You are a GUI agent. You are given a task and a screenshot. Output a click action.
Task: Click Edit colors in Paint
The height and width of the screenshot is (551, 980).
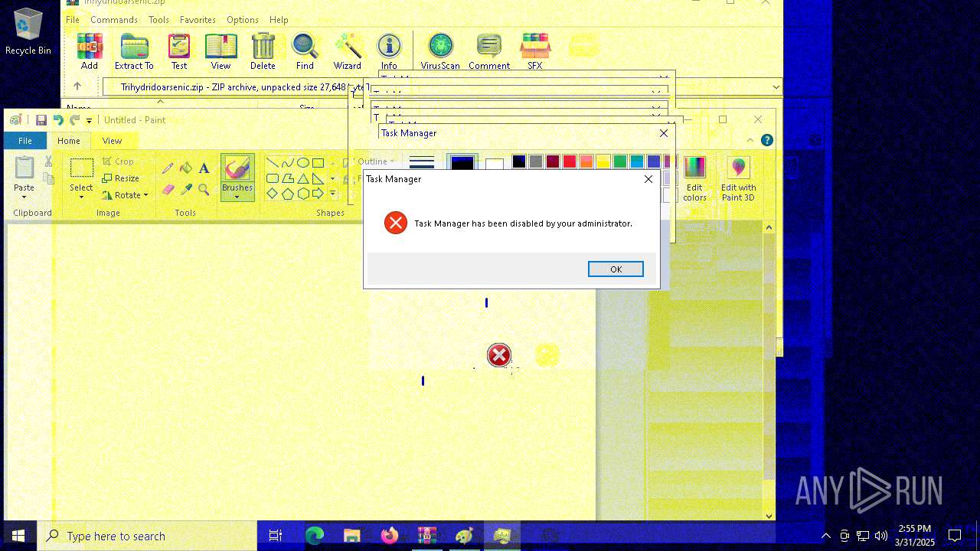694,180
